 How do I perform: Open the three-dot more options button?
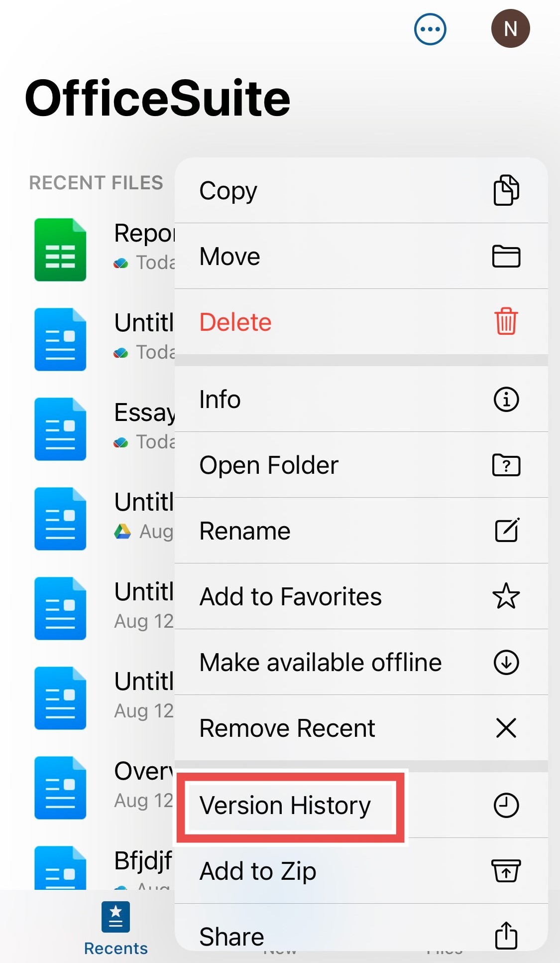tap(430, 29)
